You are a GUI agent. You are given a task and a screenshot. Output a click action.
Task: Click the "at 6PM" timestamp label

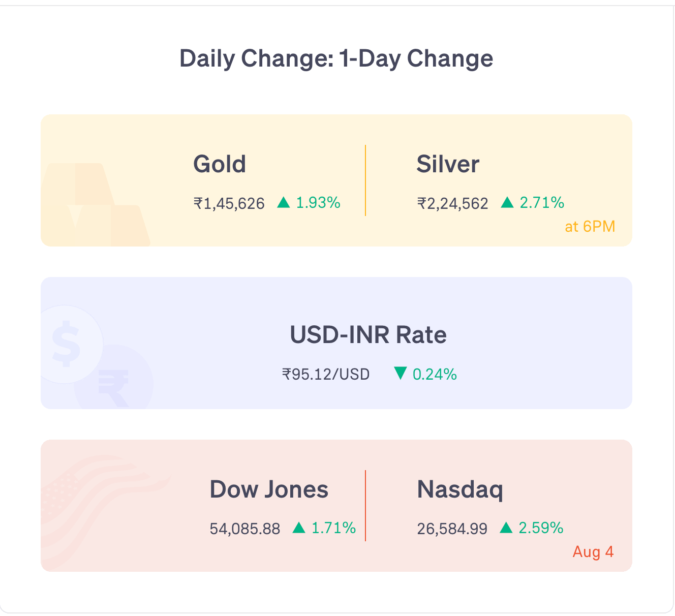click(590, 226)
